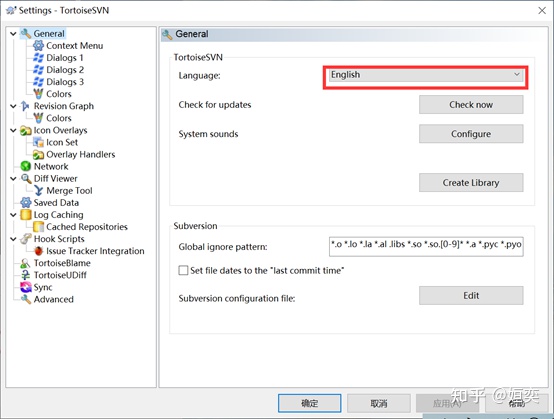This screenshot has height=419, width=554.
Task: Close the Settings window
Action: point(542,11)
